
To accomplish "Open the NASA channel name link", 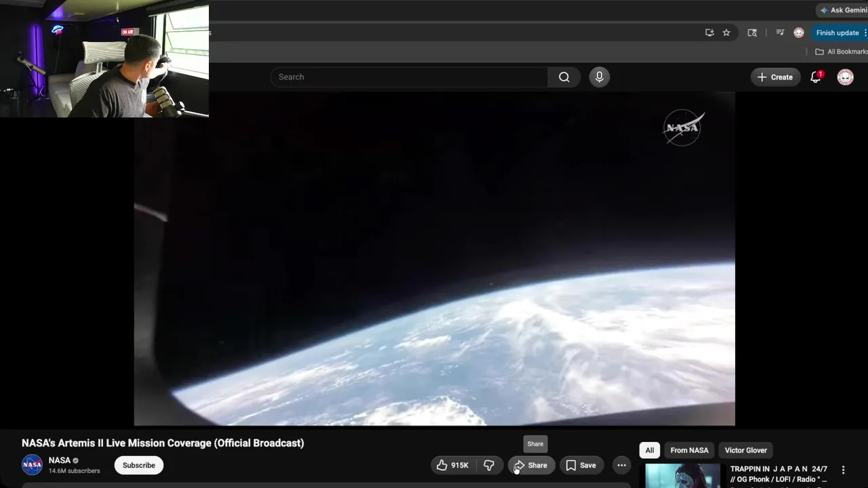I will (60, 460).
